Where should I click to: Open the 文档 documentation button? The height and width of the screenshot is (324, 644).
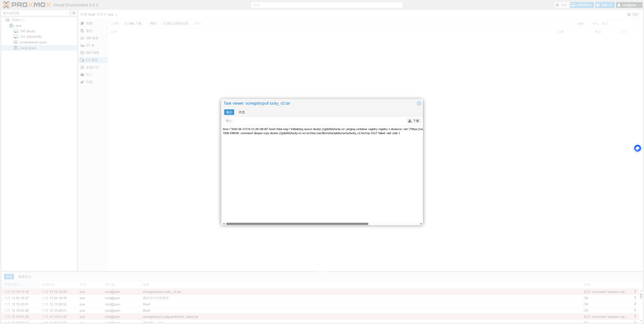561,5
